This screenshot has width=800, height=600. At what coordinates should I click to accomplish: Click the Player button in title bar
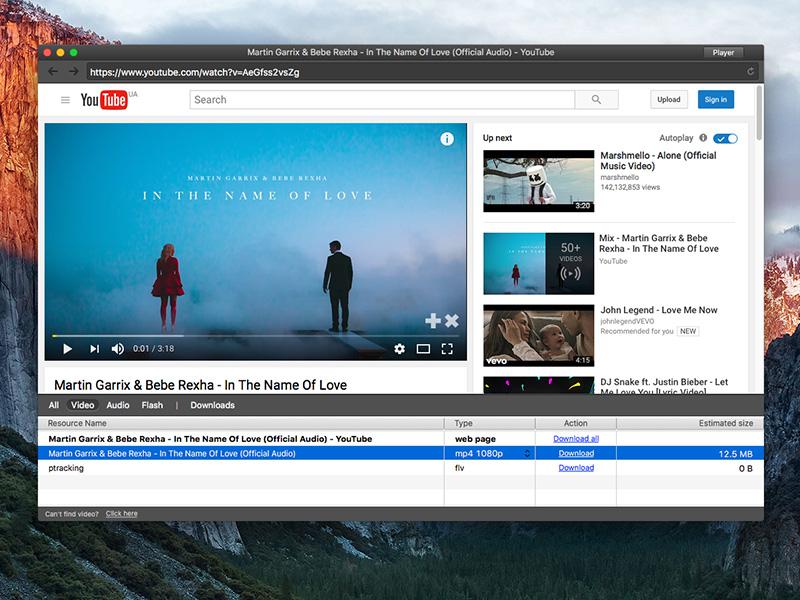[723, 52]
